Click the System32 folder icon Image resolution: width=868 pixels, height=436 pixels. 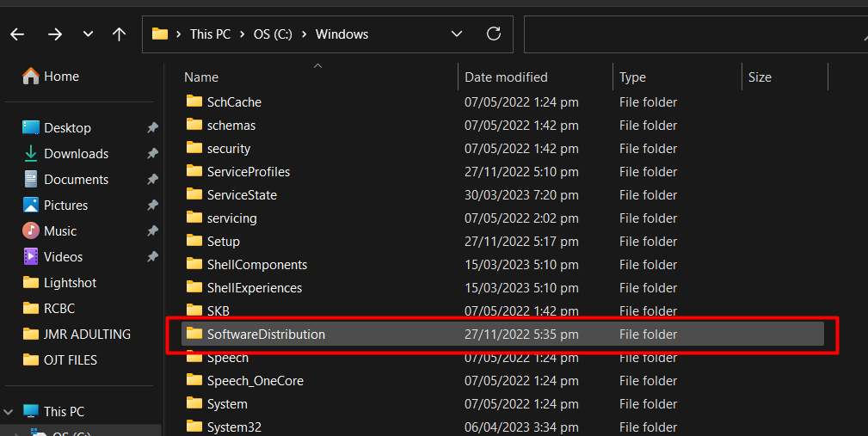pos(194,426)
